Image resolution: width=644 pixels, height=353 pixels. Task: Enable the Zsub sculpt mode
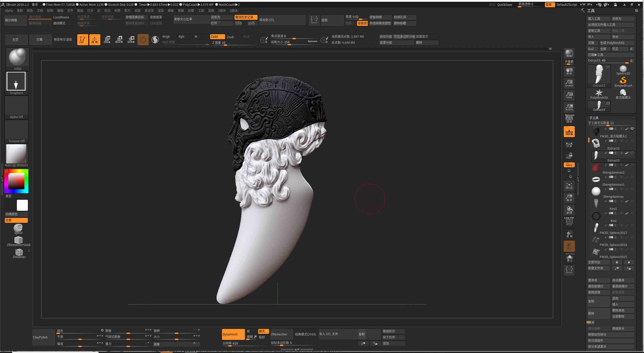(230, 37)
